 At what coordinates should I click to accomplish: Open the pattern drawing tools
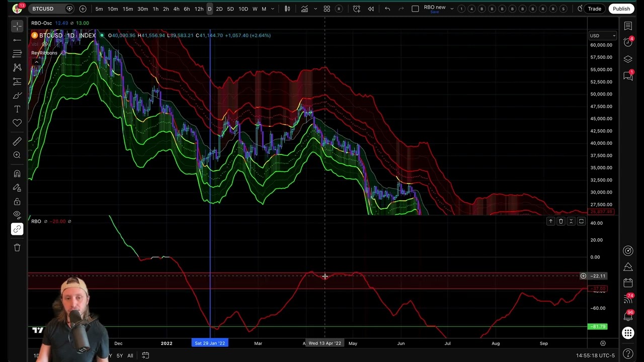tap(17, 67)
